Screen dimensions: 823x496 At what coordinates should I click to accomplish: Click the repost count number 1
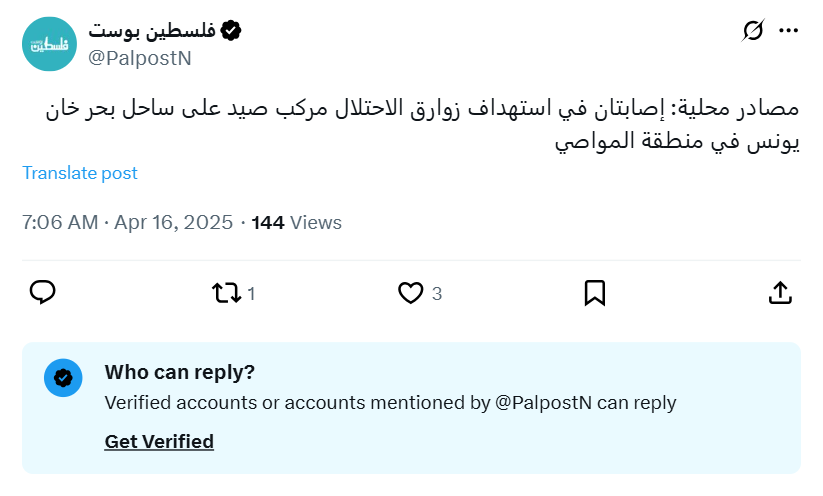pos(251,294)
